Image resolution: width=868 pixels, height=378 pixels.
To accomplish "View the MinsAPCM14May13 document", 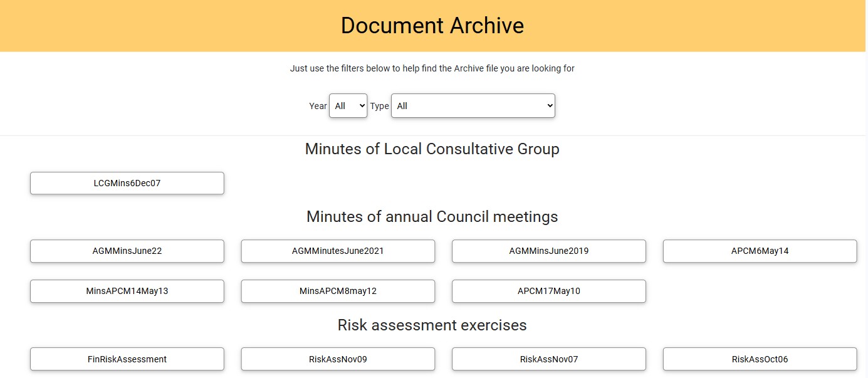I will (127, 291).
